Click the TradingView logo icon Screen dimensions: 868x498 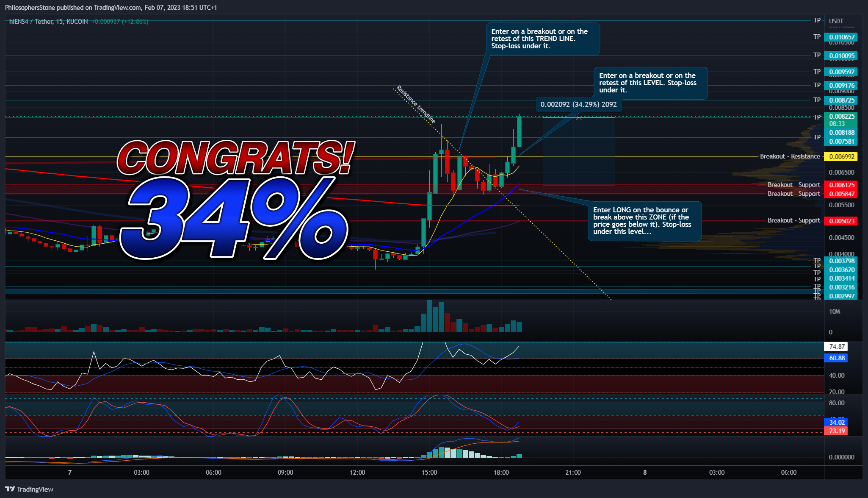(10, 489)
